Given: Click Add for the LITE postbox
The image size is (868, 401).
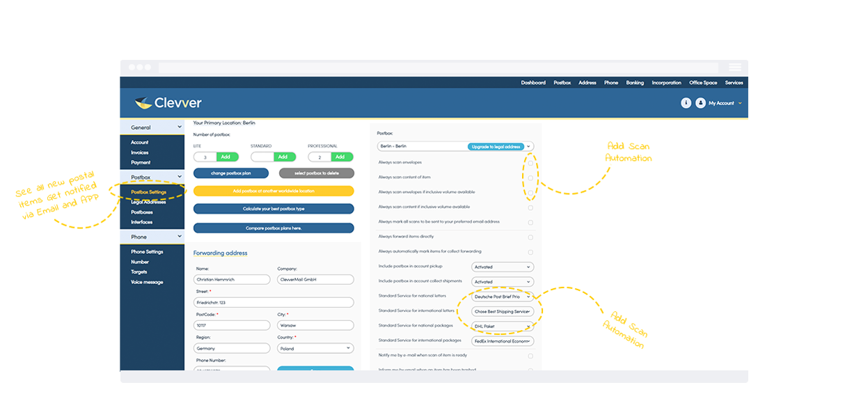Looking at the screenshot, I should (228, 157).
